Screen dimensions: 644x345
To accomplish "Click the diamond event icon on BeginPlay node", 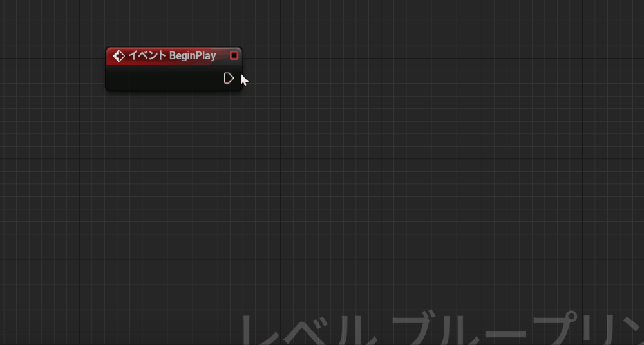I will coord(118,56).
